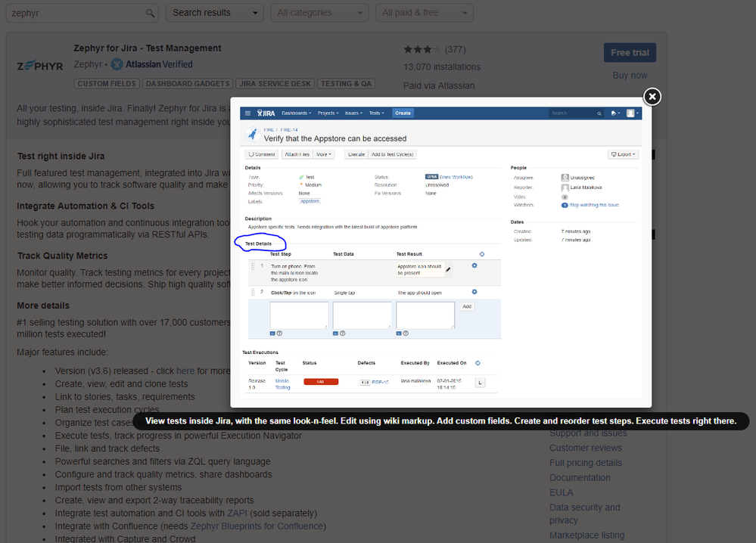Open the All categories dropdown
This screenshot has height=543, width=756.
(x=319, y=13)
